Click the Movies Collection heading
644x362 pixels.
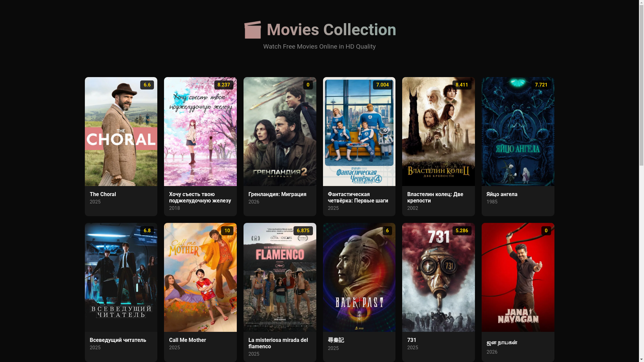[331, 30]
